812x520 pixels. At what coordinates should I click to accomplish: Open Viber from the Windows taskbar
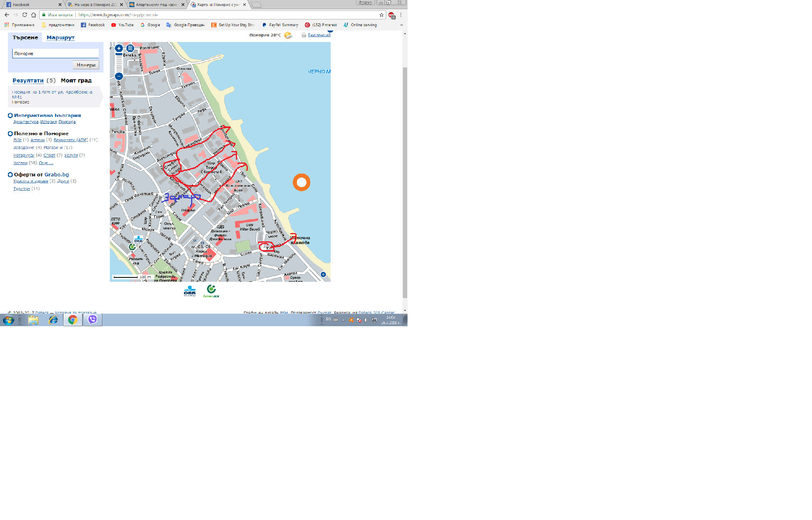[92, 320]
